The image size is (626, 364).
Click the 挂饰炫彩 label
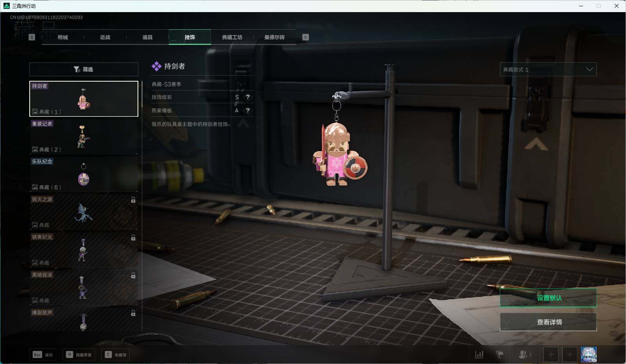(162, 97)
